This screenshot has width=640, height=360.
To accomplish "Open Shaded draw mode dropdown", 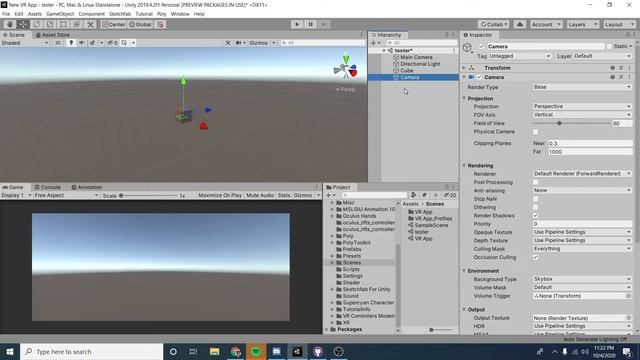I will tap(25, 43).
